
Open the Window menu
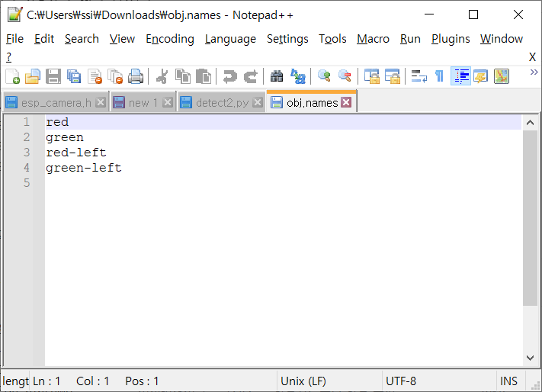click(501, 39)
